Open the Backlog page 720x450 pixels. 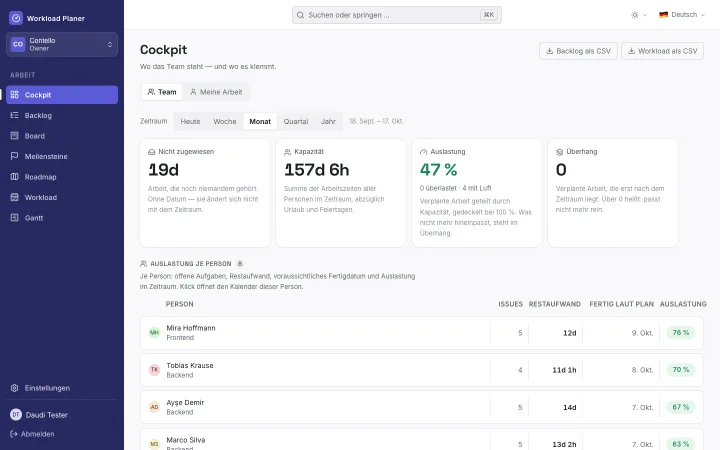tap(62, 115)
